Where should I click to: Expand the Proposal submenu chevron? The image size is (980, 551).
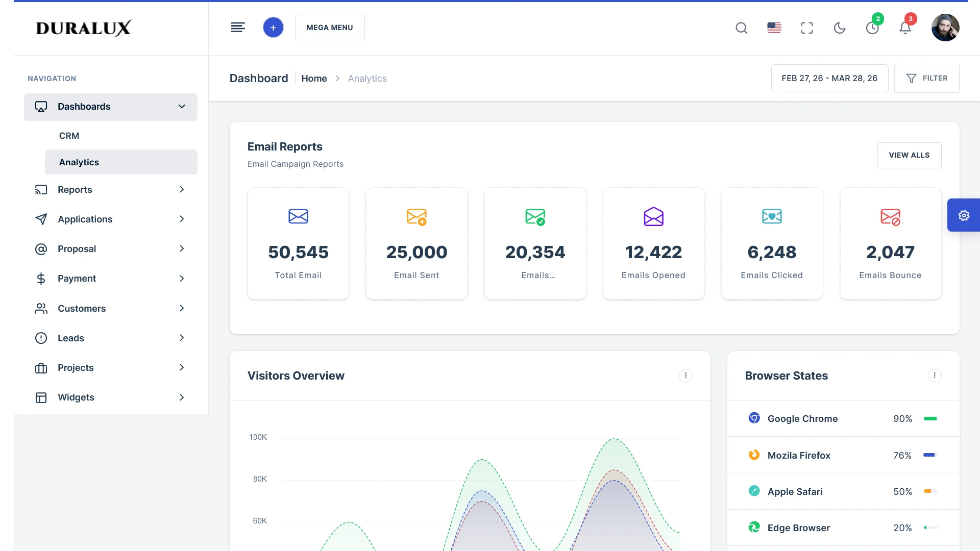182,248
